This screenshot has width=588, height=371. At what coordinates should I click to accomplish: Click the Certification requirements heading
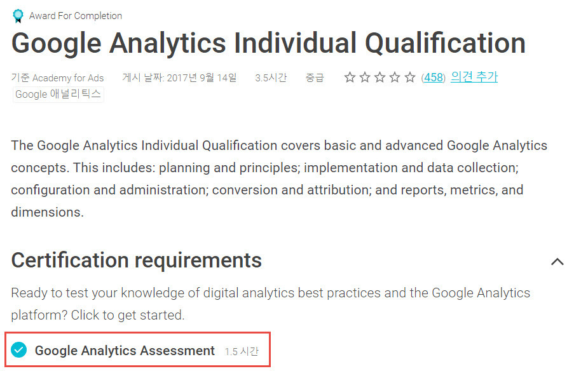click(137, 260)
